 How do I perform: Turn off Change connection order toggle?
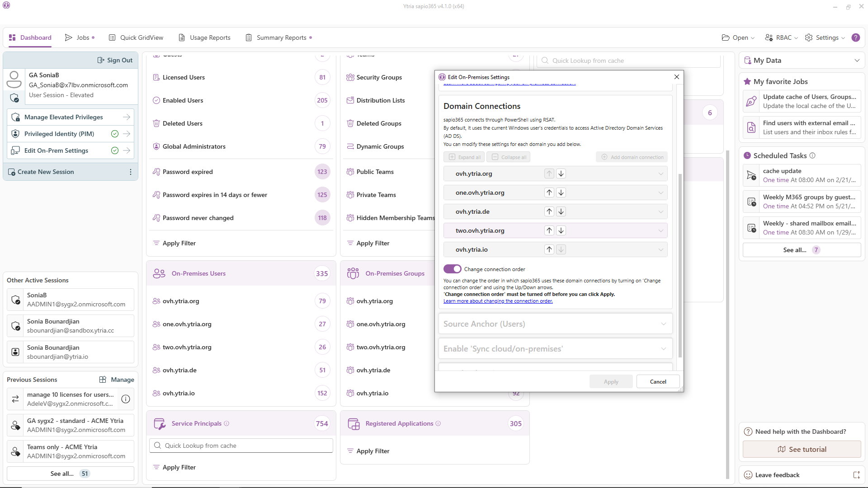click(x=452, y=269)
